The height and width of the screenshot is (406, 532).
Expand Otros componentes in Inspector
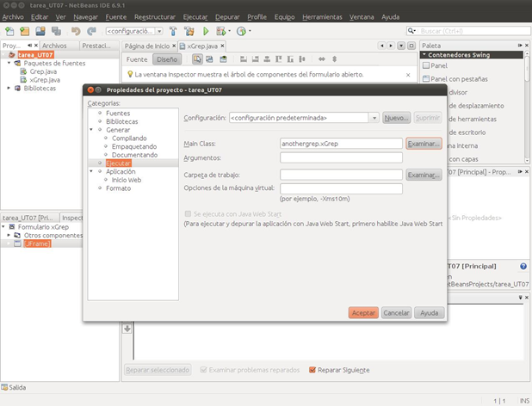[9, 235]
